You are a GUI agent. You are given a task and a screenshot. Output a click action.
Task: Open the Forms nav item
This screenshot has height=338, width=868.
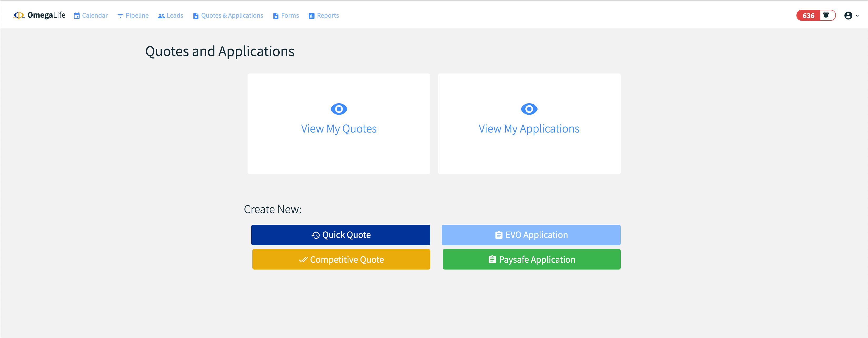coord(286,16)
